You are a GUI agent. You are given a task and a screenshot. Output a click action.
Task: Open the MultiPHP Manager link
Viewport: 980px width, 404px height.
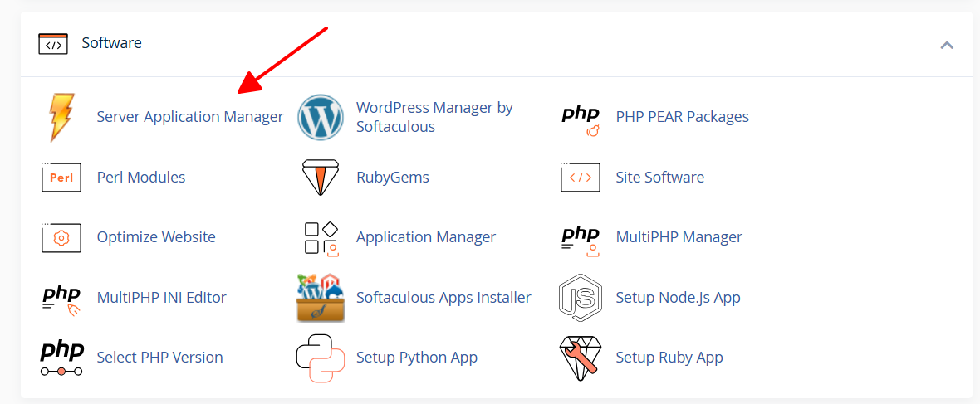click(x=679, y=237)
